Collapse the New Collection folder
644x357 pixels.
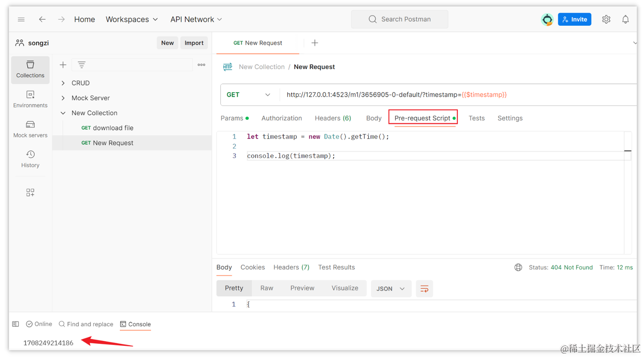[x=63, y=113]
